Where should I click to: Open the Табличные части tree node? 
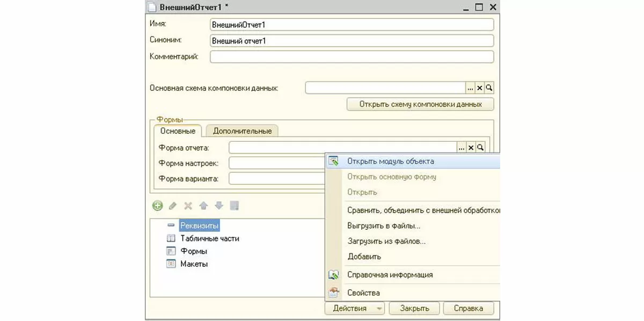pyautogui.click(x=209, y=238)
